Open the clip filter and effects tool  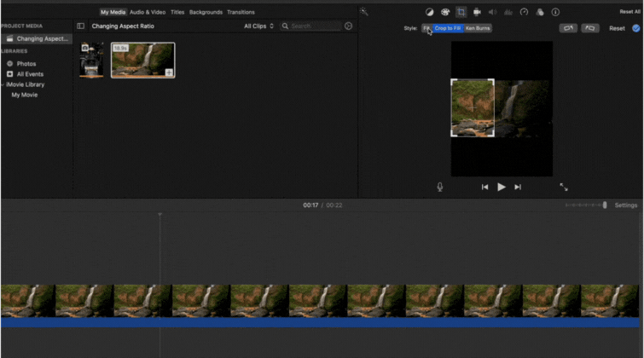point(540,12)
